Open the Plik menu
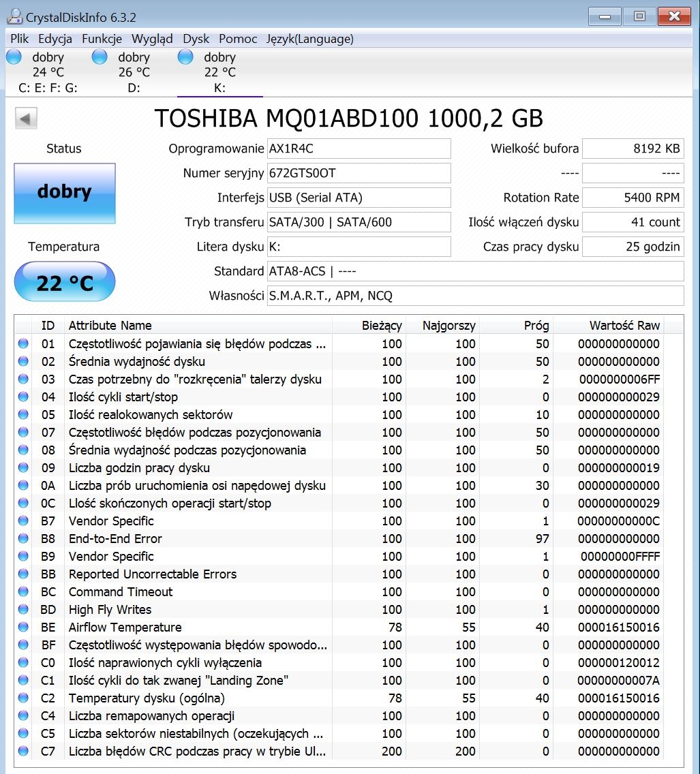 tap(20, 39)
